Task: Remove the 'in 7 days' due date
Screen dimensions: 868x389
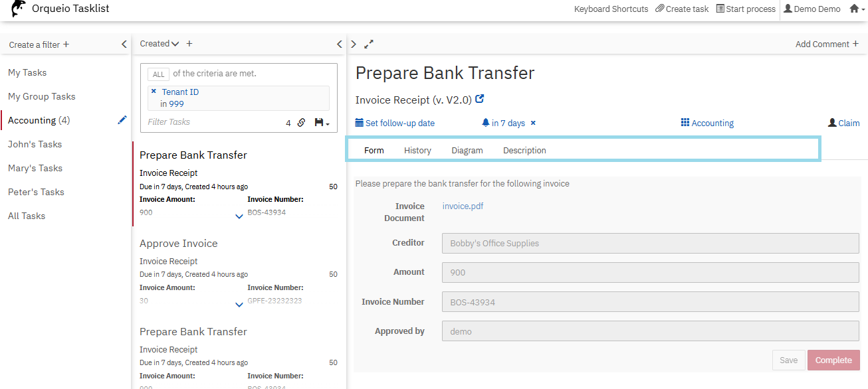Action: click(533, 123)
